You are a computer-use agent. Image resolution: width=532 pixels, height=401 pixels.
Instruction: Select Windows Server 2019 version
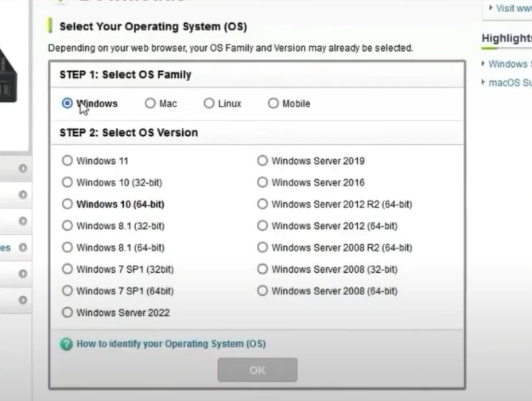262,161
